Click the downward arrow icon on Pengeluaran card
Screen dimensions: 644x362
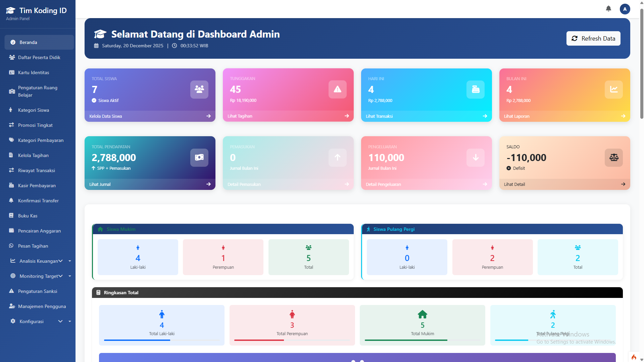[x=475, y=158]
